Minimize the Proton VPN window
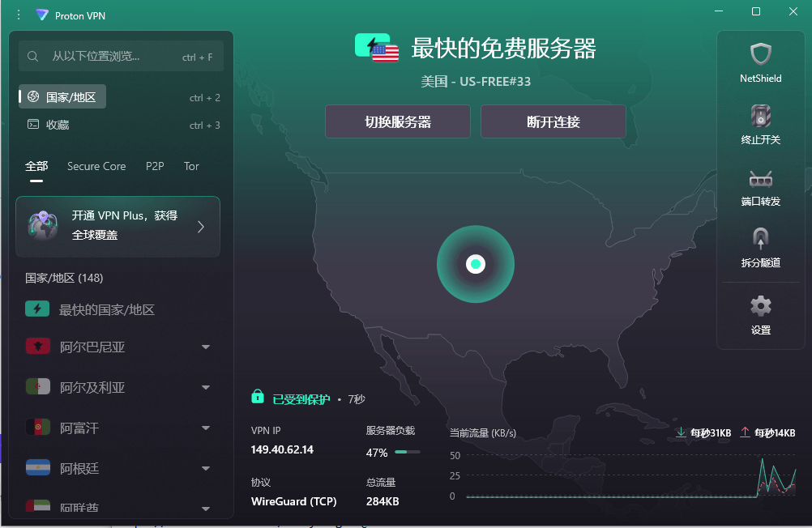 [719, 11]
